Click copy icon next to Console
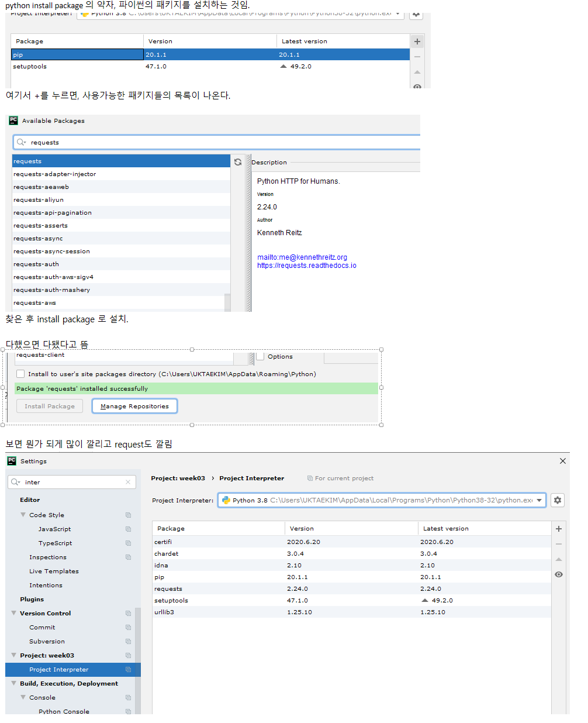Screen dimensions: 588x723 [x=128, y=697]
